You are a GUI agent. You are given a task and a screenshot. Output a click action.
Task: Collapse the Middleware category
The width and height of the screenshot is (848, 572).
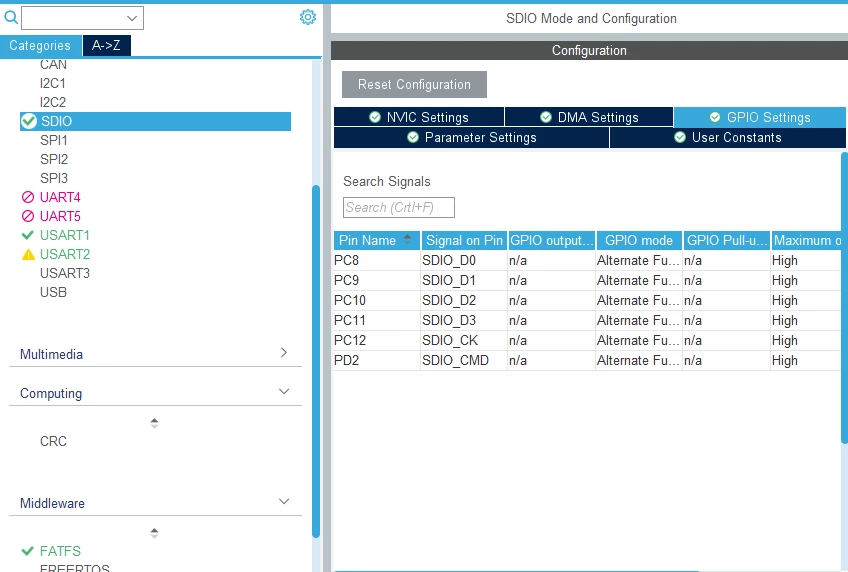pyautogui.click(x=155, y=503)
